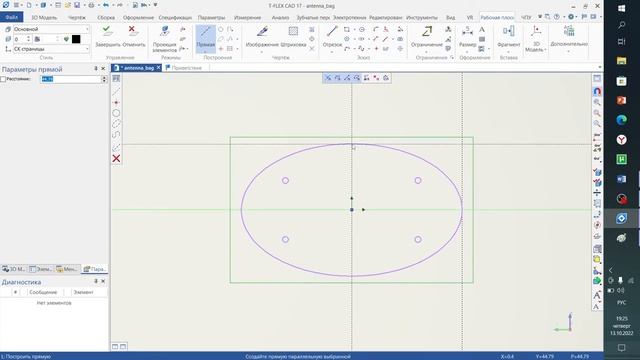This screenshot has height=360, width=640.
Task: Expand the Фрагмент dropdown arrow
Action: (x=509, y=52)
